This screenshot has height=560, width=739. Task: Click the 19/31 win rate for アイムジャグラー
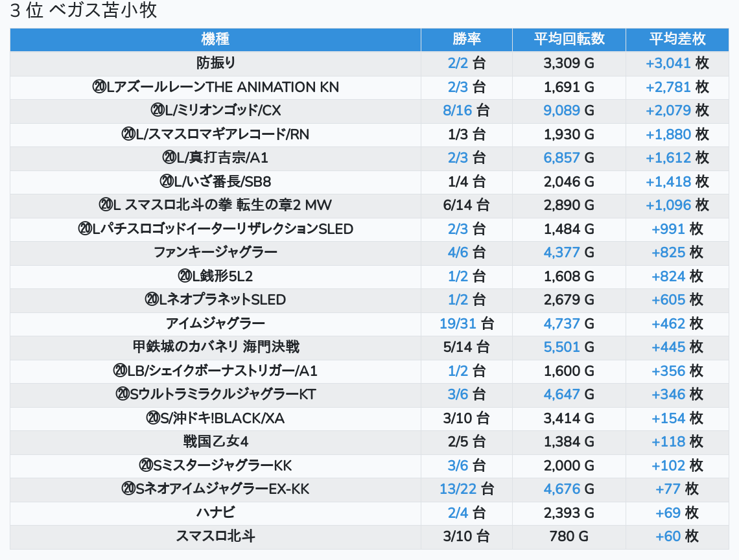tap(458, 323)
